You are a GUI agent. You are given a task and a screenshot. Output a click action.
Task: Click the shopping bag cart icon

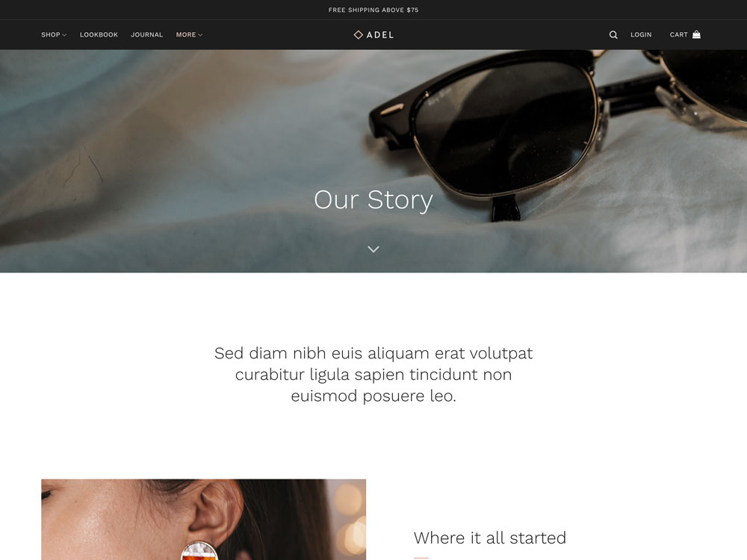[696, 34]
